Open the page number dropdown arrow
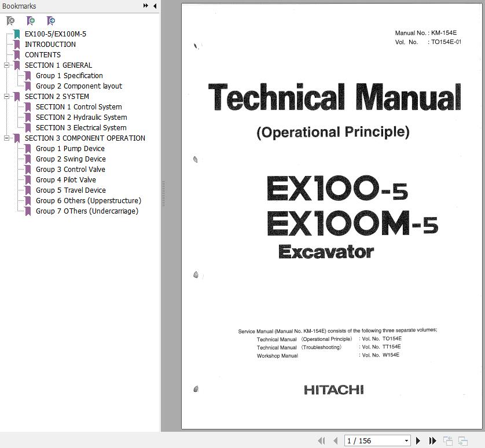The width and height of the screenshot is (485, 448). pos(406,440)
